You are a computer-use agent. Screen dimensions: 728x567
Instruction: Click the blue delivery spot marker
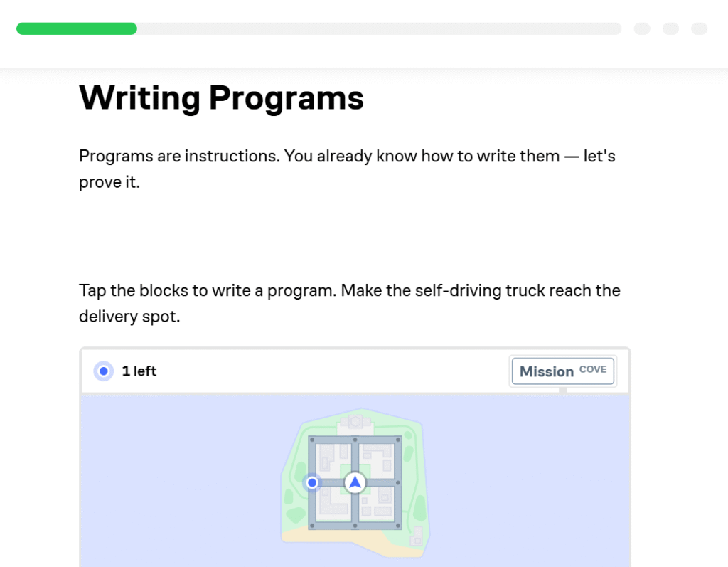click(x=312, y=482)
